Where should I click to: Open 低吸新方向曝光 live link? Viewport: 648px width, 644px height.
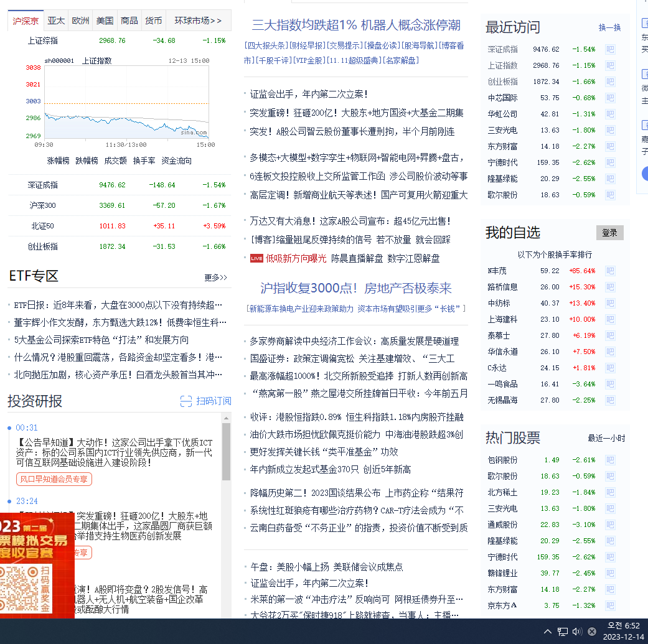coord(296,259)
